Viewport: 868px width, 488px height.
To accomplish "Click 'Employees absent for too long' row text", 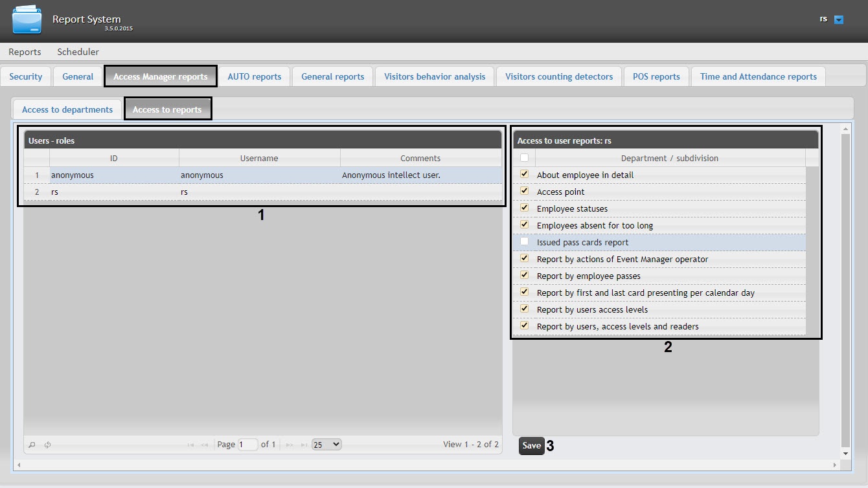I will [595, 226].
